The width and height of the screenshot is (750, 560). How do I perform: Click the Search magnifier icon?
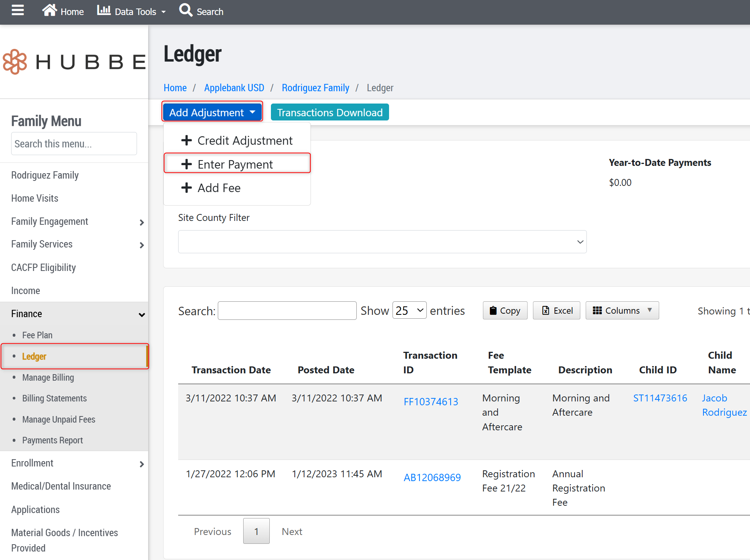coord(185,10)
